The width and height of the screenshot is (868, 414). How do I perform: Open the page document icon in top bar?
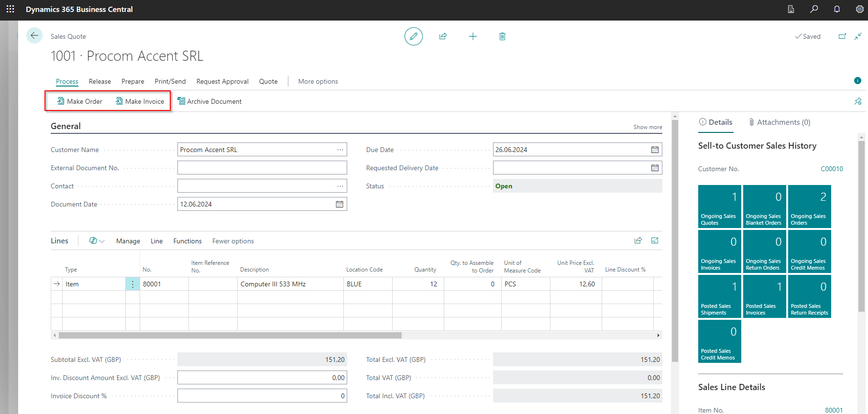(791, 9)
